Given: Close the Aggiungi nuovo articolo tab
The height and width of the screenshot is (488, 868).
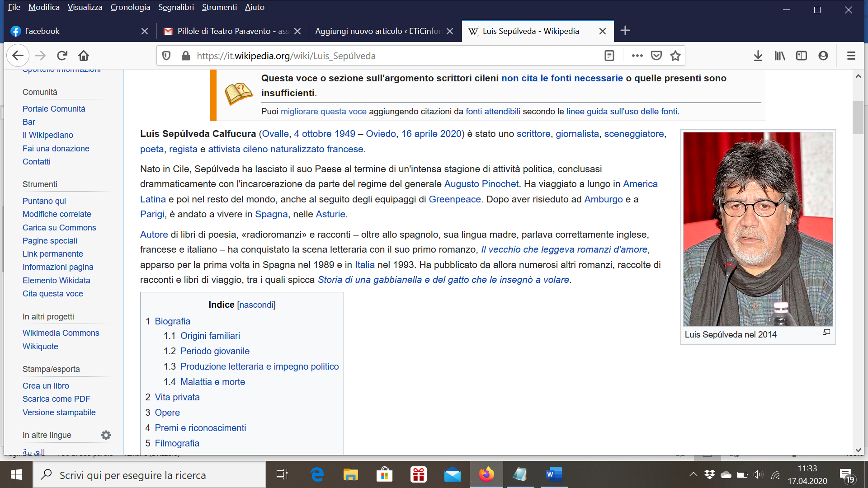Looking at the screenshot, I should point(450,31).
